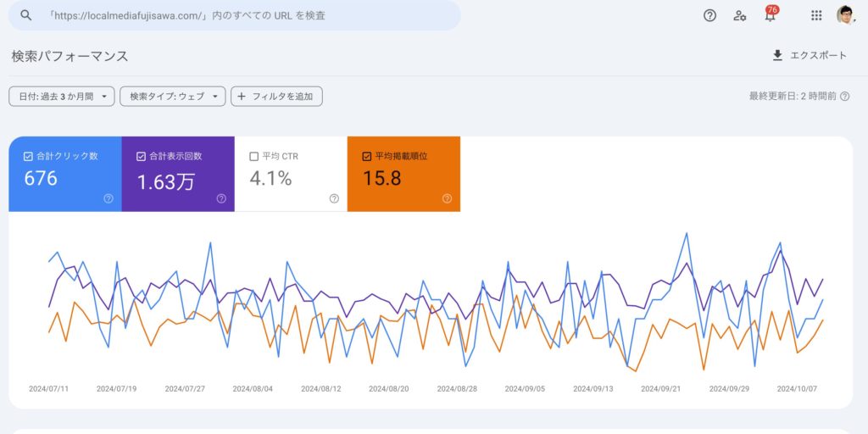Open user management settings icon
The height and width of the screenshot is (434, 868).
(x=740, y=15)
